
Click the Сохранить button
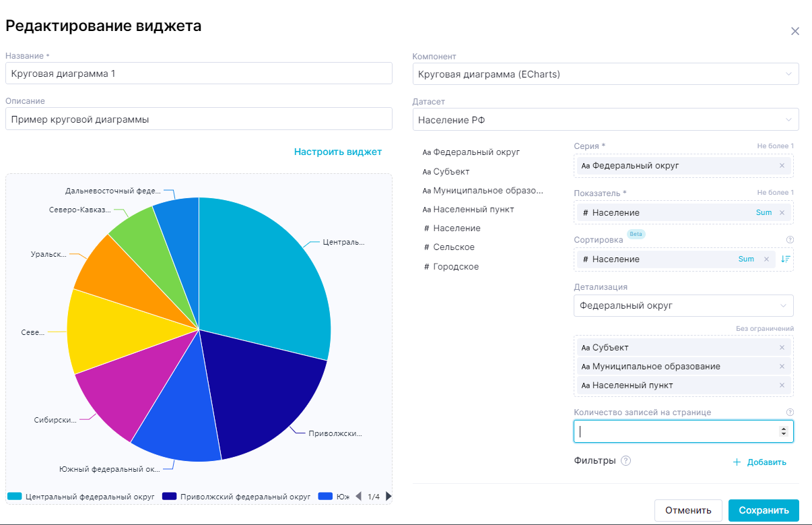(763, 510)
